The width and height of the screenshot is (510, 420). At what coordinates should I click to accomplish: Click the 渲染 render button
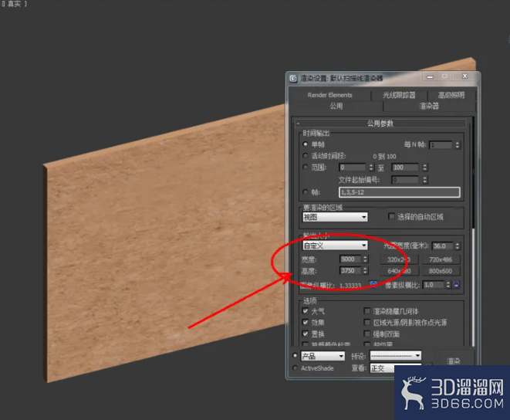pos(453,361)
